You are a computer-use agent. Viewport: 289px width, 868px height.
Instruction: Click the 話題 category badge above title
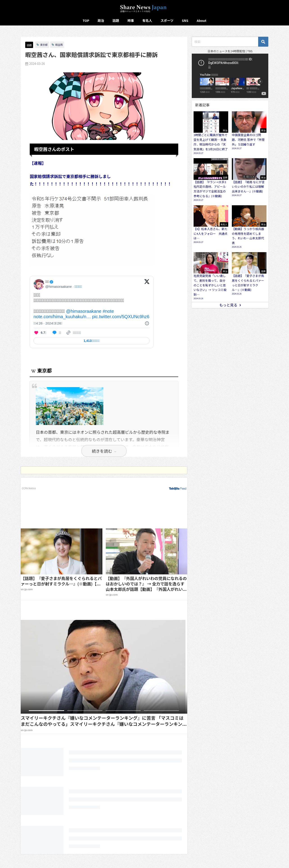pos(29,45)
